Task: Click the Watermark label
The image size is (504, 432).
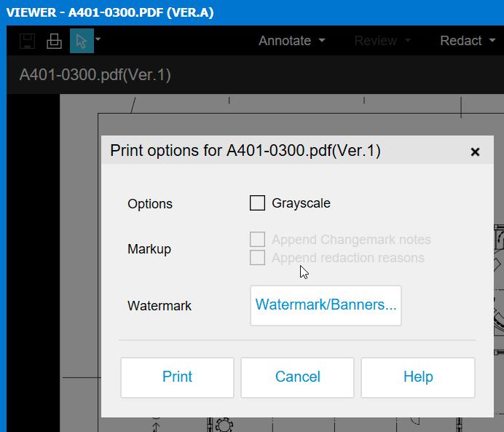Action: pyautogui.click(x=160, y=306)
